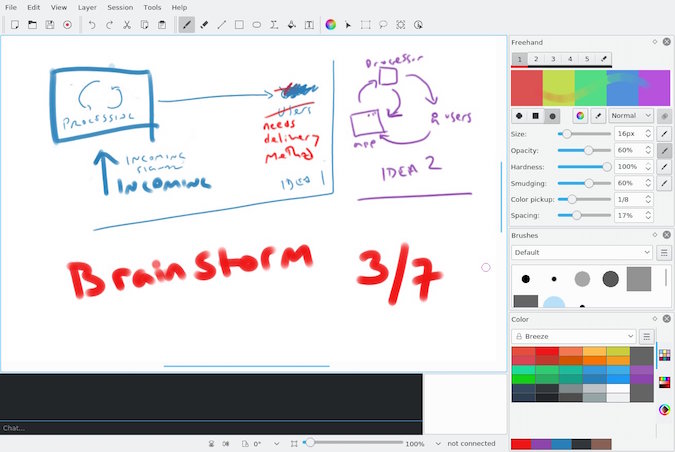Click the Chat input field
This screenshot has height=452, width=675.
[210, 428]
